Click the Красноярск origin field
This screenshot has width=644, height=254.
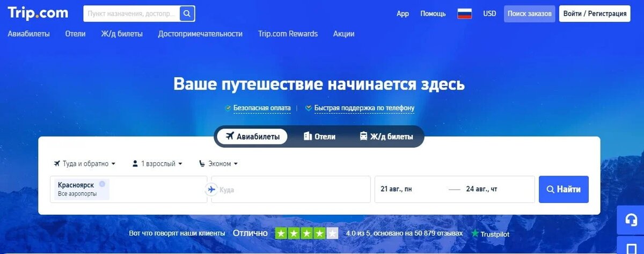128,190
